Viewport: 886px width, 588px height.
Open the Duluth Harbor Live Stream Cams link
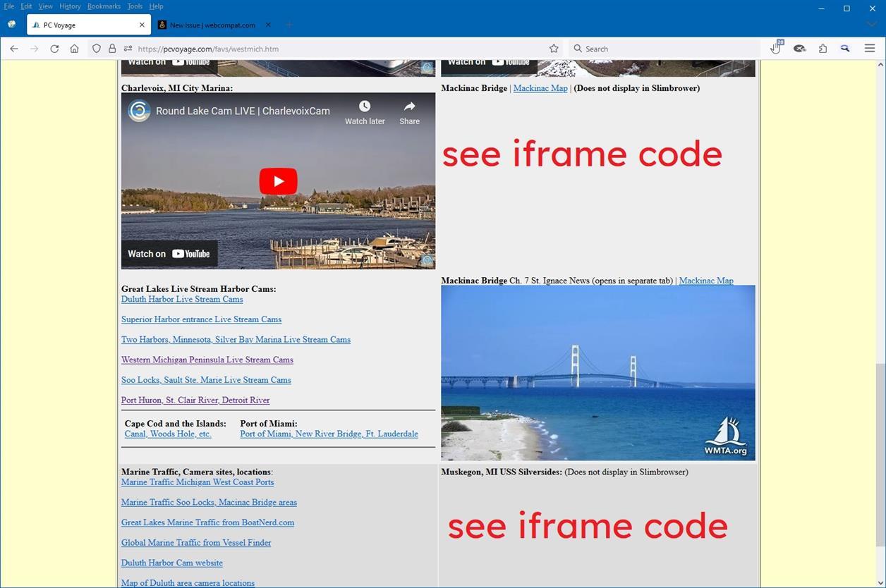tap(182, 299)
